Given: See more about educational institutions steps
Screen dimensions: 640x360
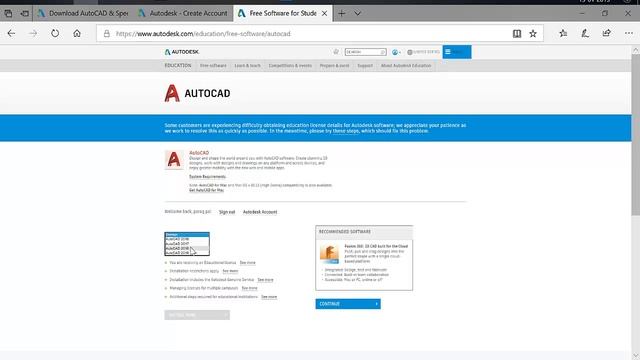Looking at the screenshot, I should (x=269, y=297).
